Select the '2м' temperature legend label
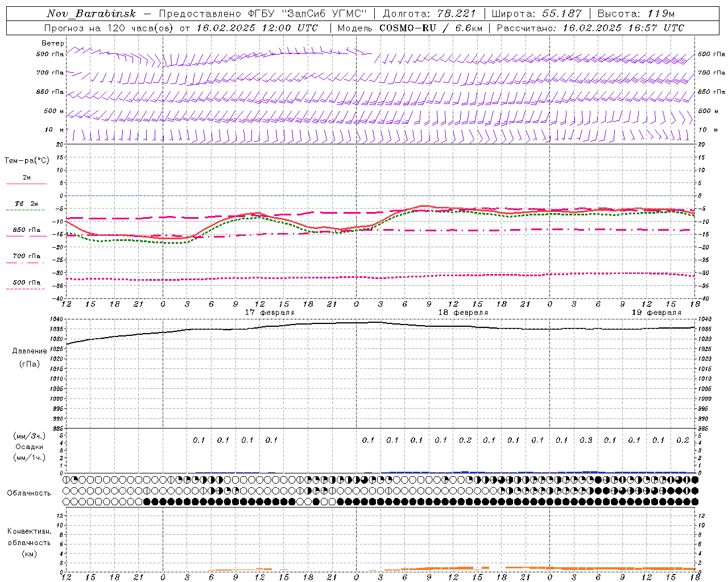Image resolution: width=728 pixels, height=582 pixels. pos(27,178)
